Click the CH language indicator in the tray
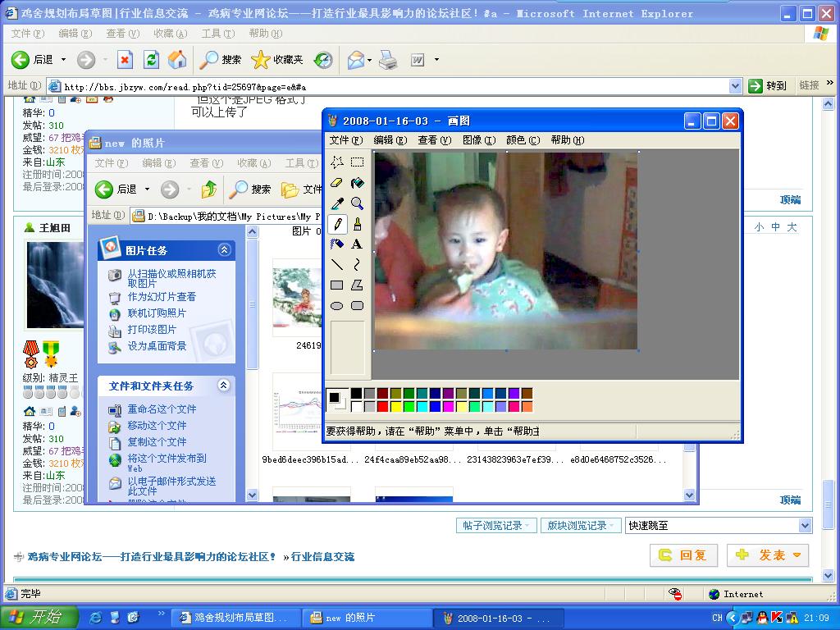The image size is (840, 630). point(717,618)
